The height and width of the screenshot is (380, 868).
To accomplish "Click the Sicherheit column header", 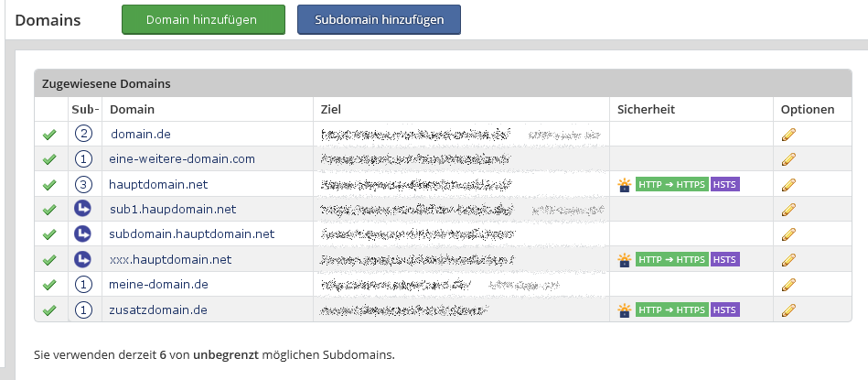I will [x=646, y=110].
